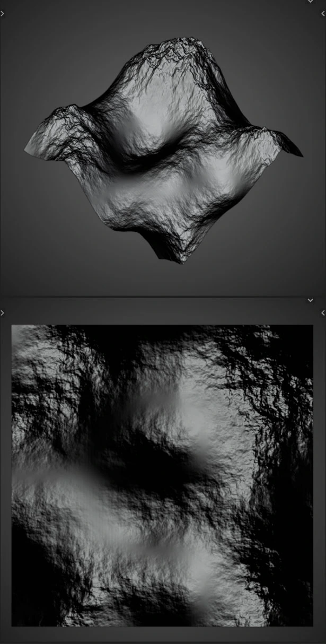The width and height of the screenshot is (326, 644).
Task: Open the dropdown chevron above the heightmap viewport
Action: tap(311, 301)
